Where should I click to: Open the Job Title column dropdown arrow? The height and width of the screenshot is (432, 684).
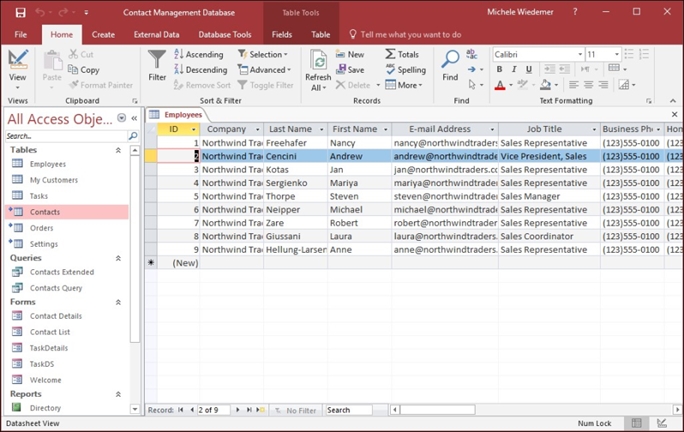tap(594, 129)
